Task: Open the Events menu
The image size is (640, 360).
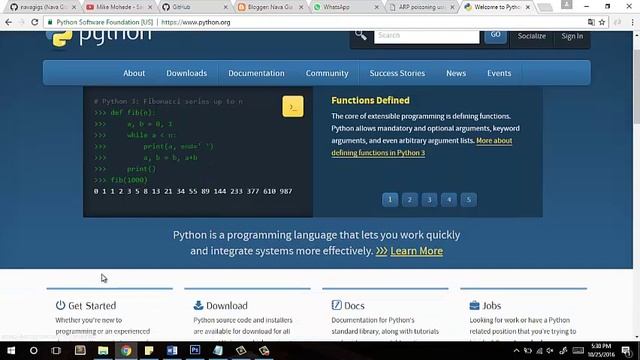Action: point(499,73)
